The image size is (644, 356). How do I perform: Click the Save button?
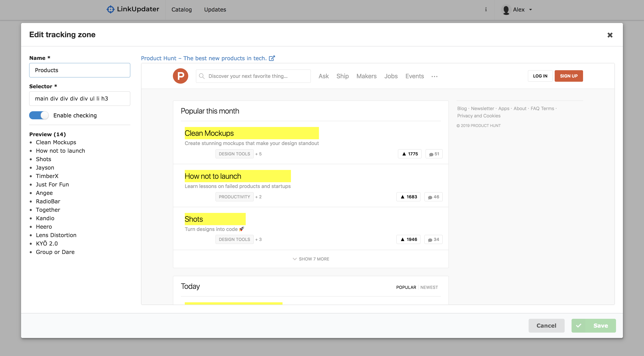point(594,326)
